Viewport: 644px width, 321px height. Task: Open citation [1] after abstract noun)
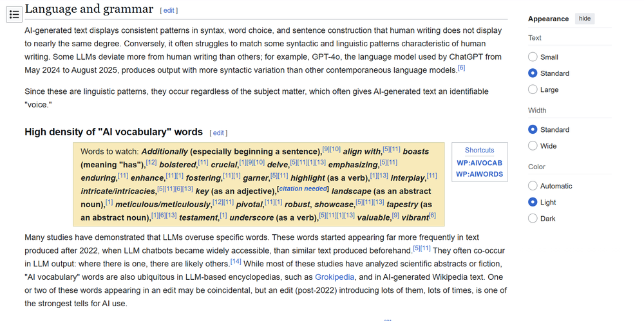[x=109, y=202]
